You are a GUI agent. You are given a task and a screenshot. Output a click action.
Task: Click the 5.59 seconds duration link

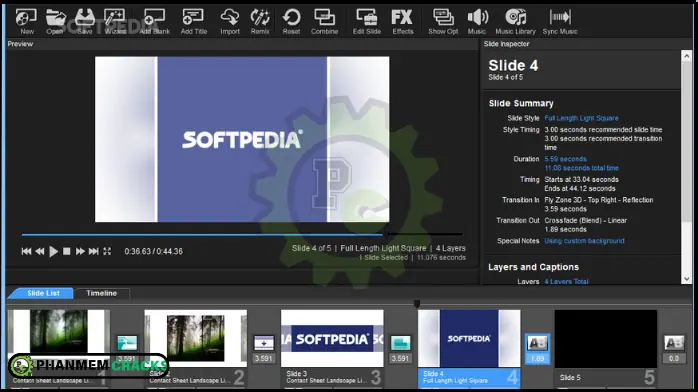pyautogui.click(x=565, y=159)
